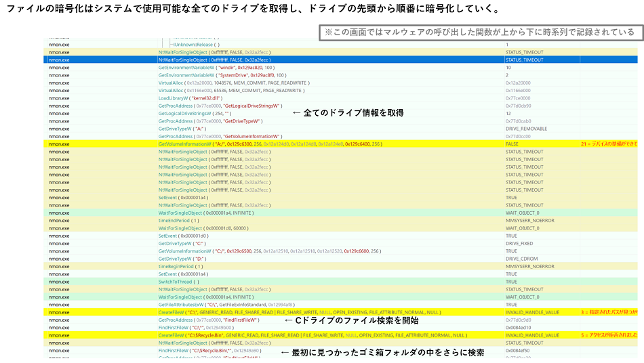Select VirtualAlloc call with size 65536
This screenshot has height=363, width=644.
tap(231, 91)
